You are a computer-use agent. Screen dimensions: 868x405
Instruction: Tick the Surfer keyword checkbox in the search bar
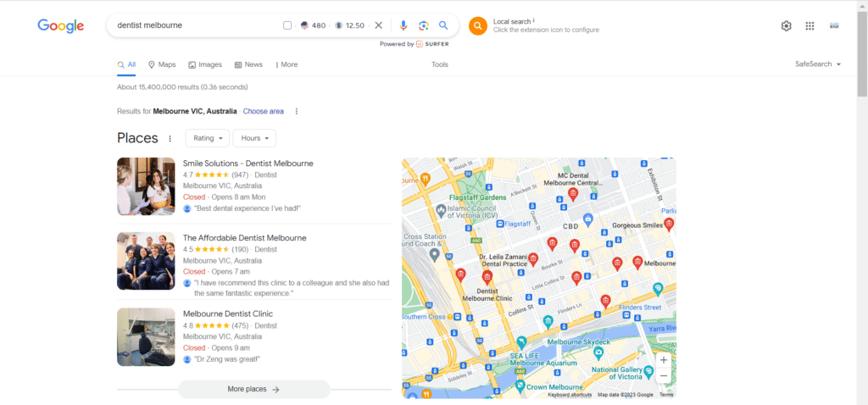(287, 25)
